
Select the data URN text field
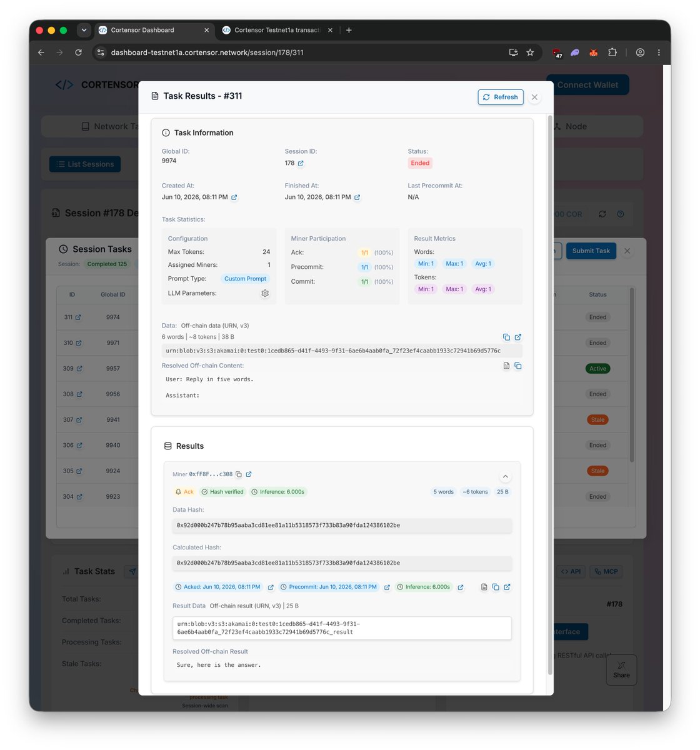(342, 351)
